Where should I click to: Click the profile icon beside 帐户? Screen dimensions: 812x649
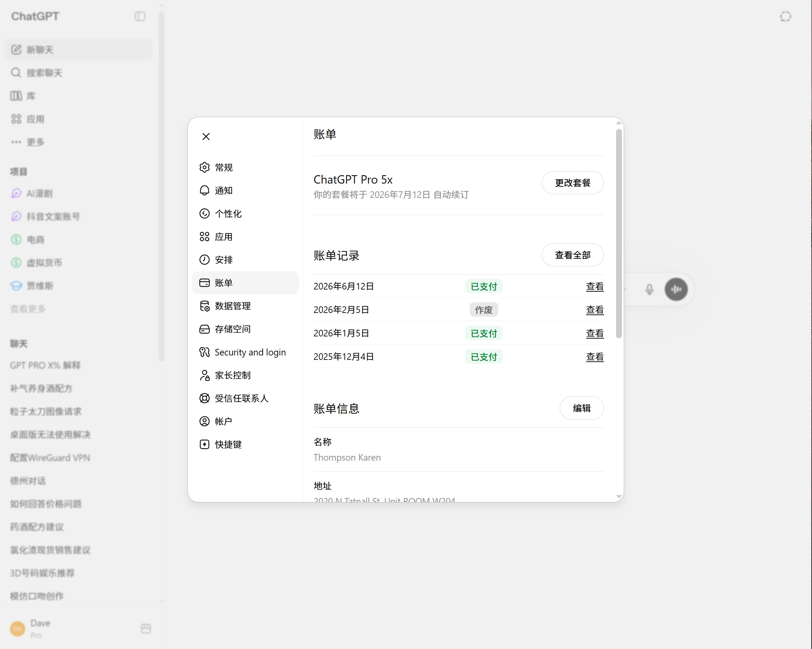click(204, 421)
